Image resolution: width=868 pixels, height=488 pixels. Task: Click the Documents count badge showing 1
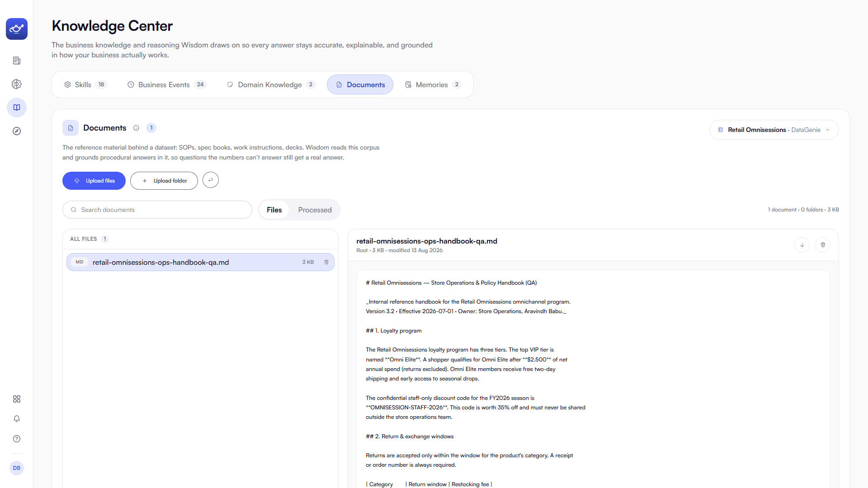pyautogui.click(x=151, y=128)
